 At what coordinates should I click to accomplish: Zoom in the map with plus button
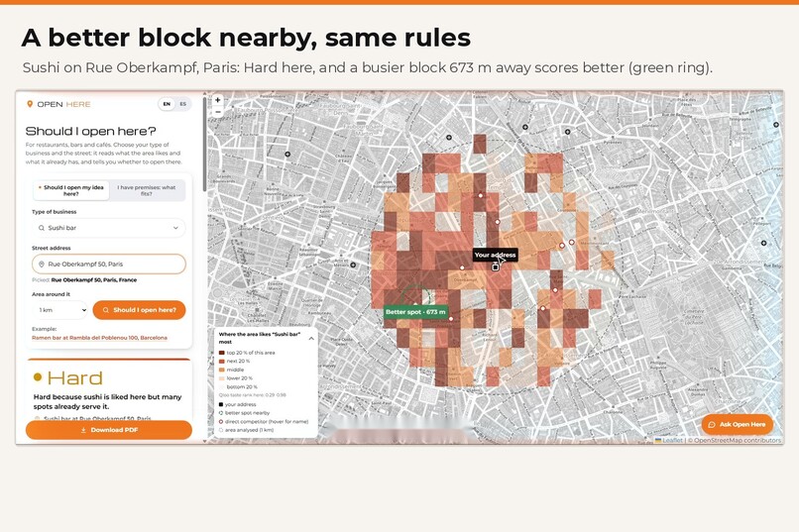pos(217,100)
